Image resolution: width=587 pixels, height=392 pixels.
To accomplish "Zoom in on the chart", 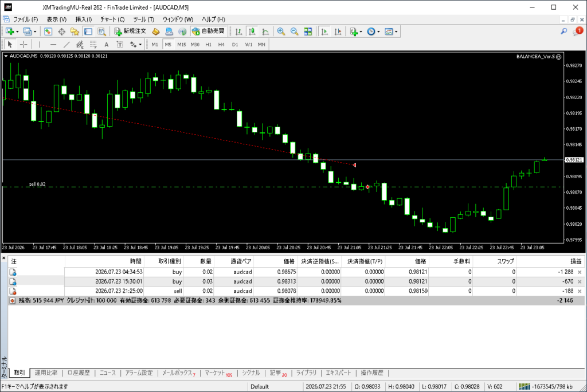I will click(x=281, y=32).
